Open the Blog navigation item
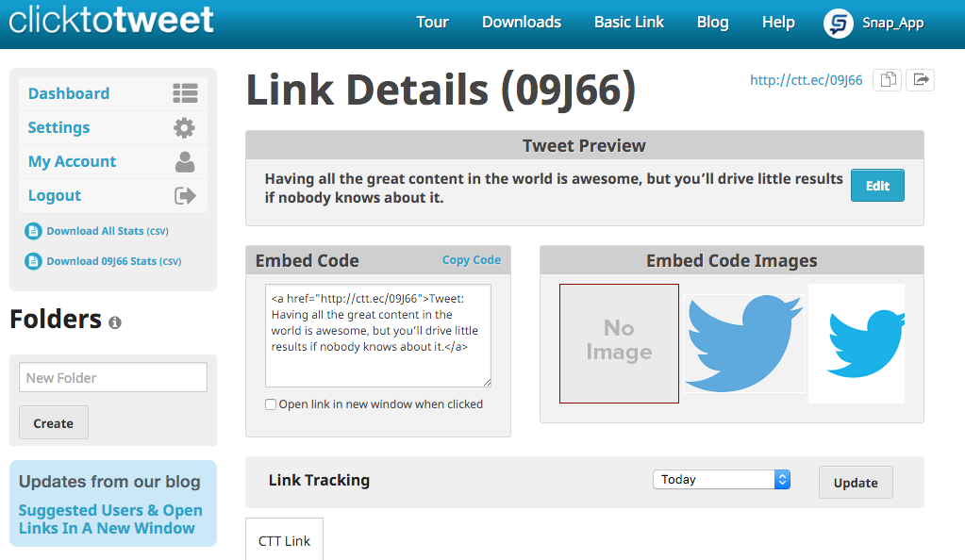 [713, 22]
